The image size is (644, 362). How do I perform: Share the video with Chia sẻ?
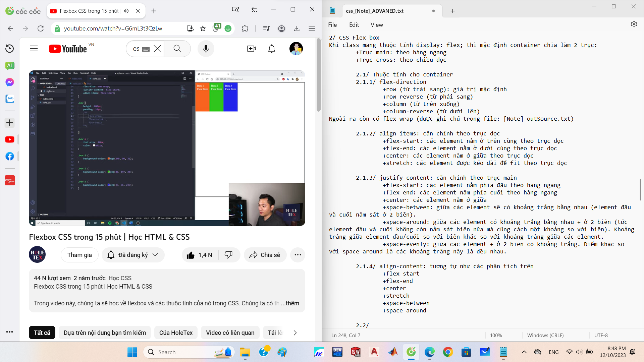pyautogui.click(x=265, y=255)
